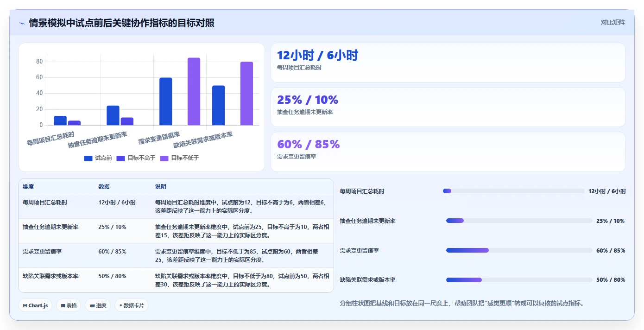The image size is (644, 330).
Task: Click the 每周项目汇总耗时 progress bar
Action: [513, 191]
